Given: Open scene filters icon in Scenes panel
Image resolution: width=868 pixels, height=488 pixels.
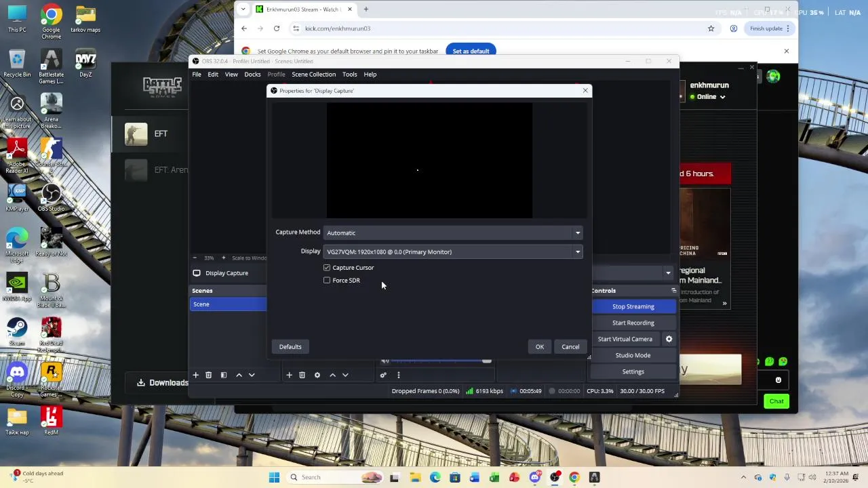Looking at the screenshot, I should pos(223,375).
